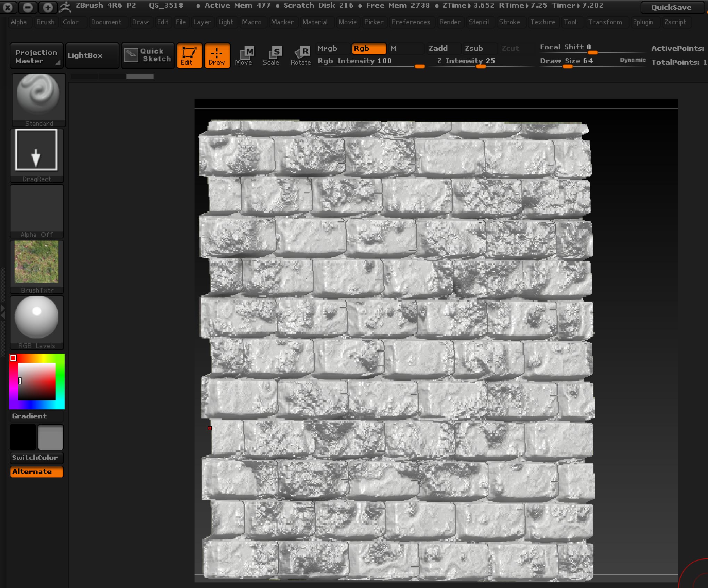Select the Move transform icon
Viewport: 708px width, 588px height.
[244, 56]
